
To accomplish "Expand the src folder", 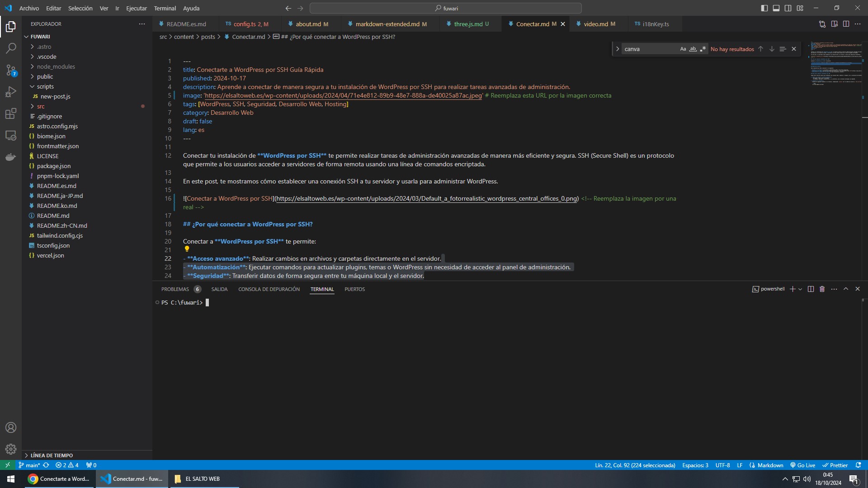I will click(41, 106).
